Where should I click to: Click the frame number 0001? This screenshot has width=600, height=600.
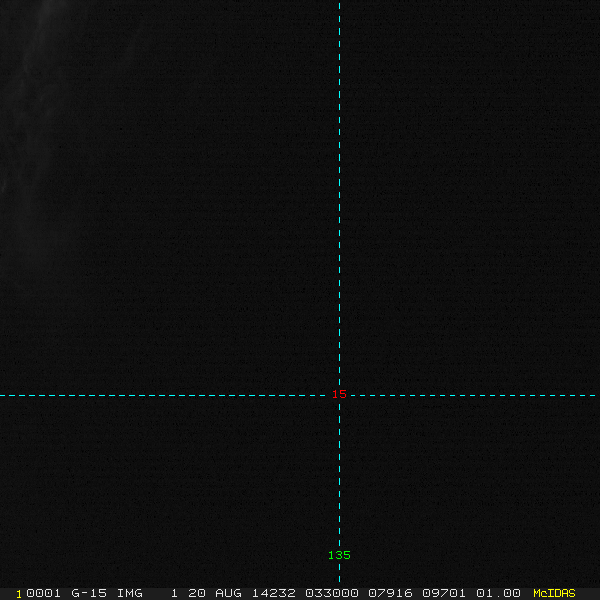[x=43, y=593]
